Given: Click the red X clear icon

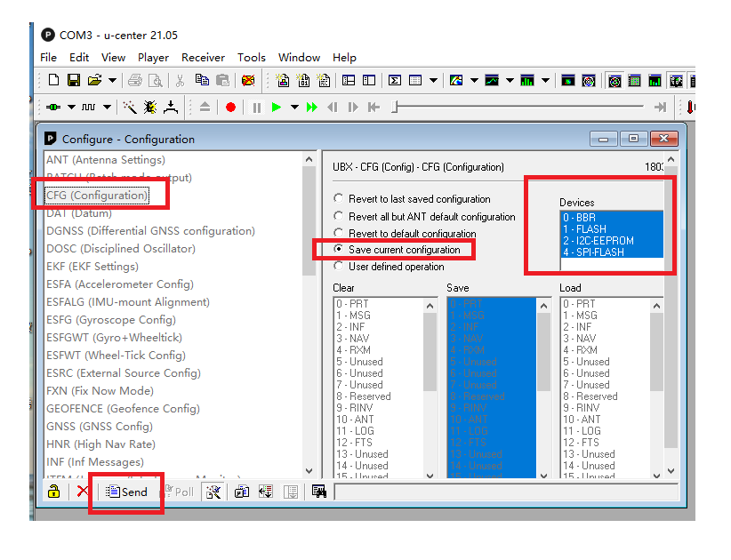Looking at the screenshot, I should click(83, 491).
